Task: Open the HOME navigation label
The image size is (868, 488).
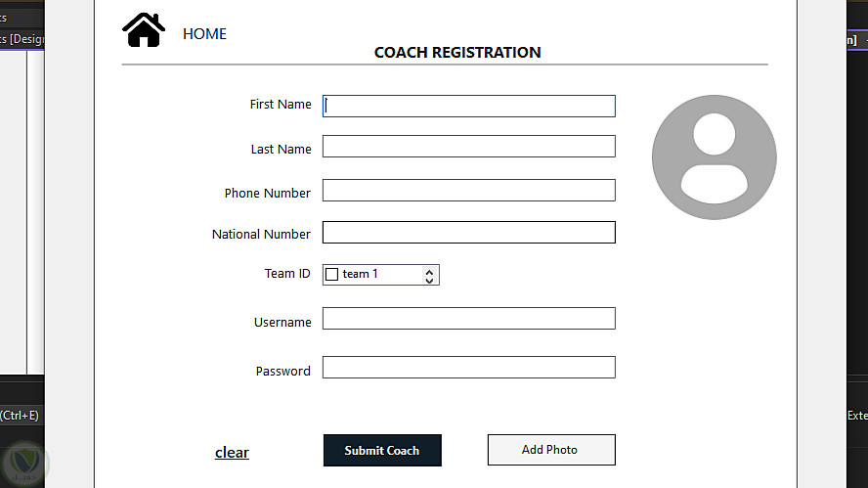Action: pos(204,34)
